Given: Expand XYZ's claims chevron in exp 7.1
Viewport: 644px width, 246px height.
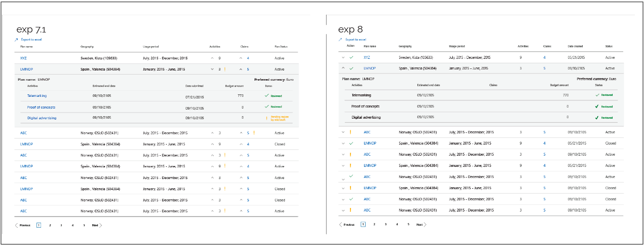Looking at the screenshot, I should pos(241,58).
